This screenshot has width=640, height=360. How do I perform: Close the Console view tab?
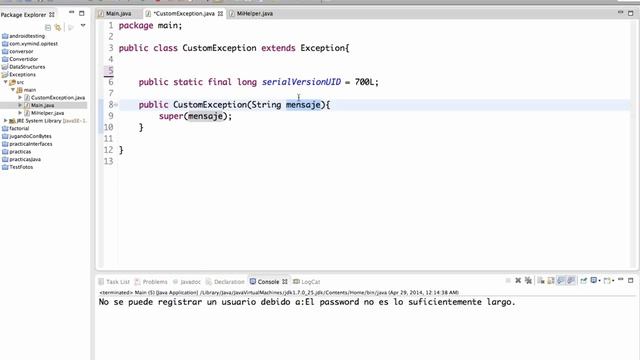285,282
